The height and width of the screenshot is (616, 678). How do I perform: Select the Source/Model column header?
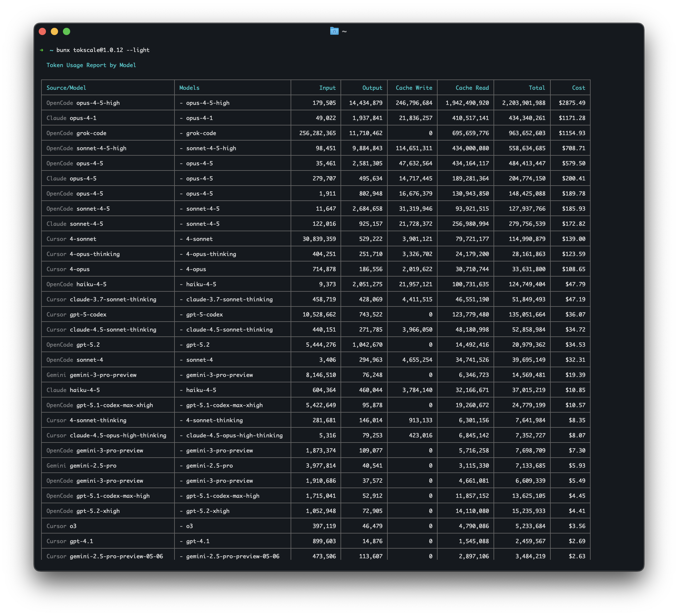click(x=66, y=88)
